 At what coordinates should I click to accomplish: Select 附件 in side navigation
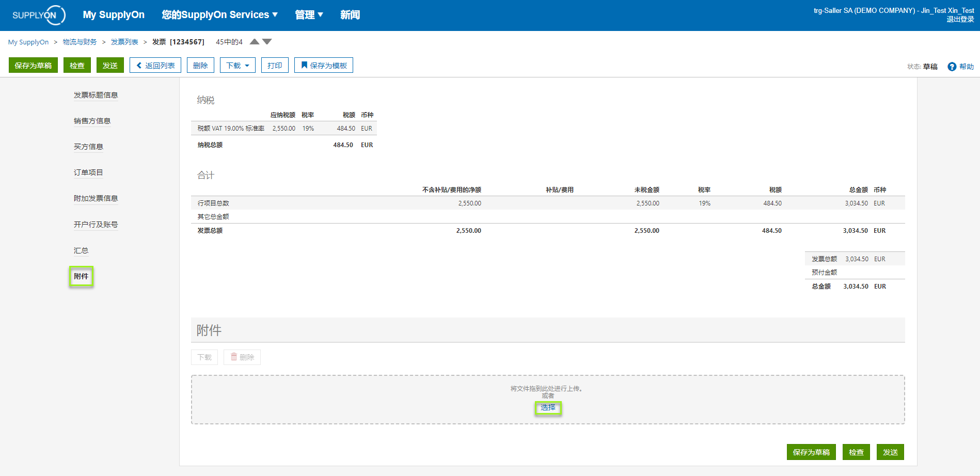[x=81, y=276]
